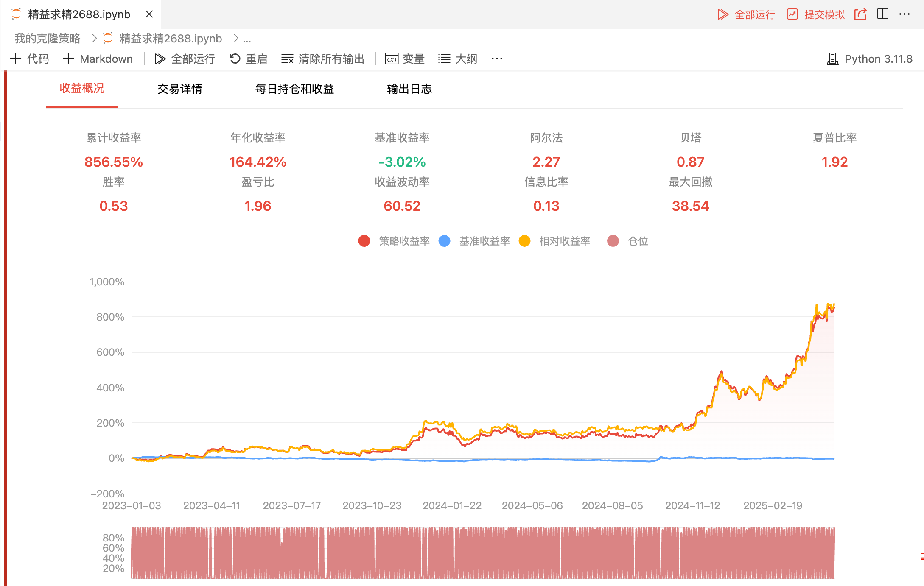Switch to 交易详情 tab
The width and height of the screenshot is (924, 586).
click(x=179, y=89)
